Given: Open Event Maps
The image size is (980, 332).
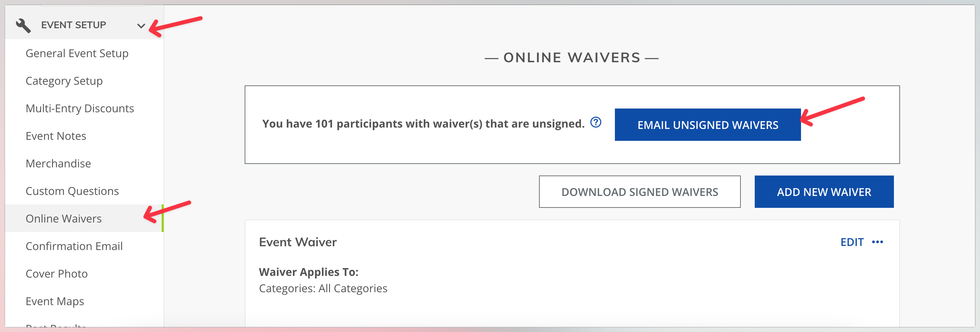Looking at the screenshot, I should 54,301.
